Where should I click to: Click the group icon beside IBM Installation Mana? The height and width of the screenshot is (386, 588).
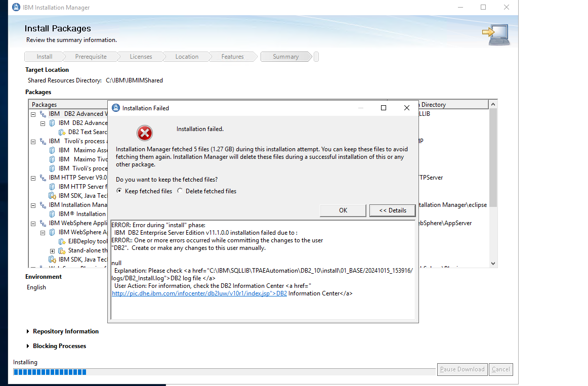(43, 205)
